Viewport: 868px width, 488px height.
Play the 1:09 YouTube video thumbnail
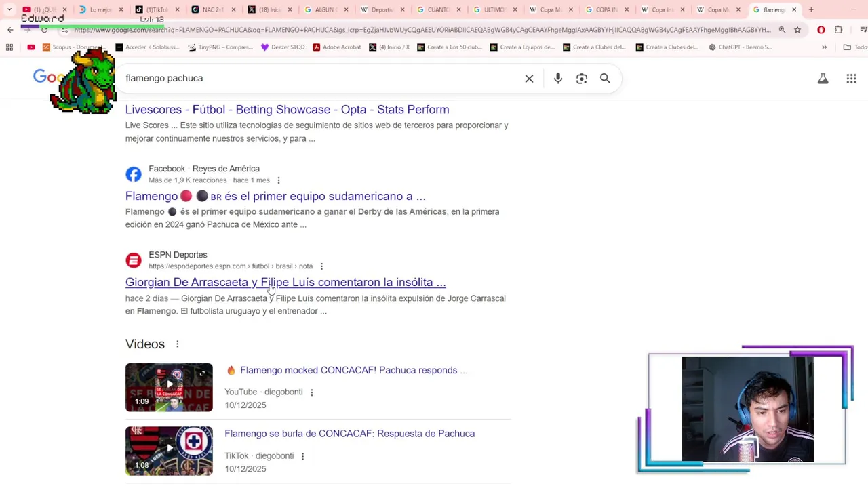pos(169,388)
